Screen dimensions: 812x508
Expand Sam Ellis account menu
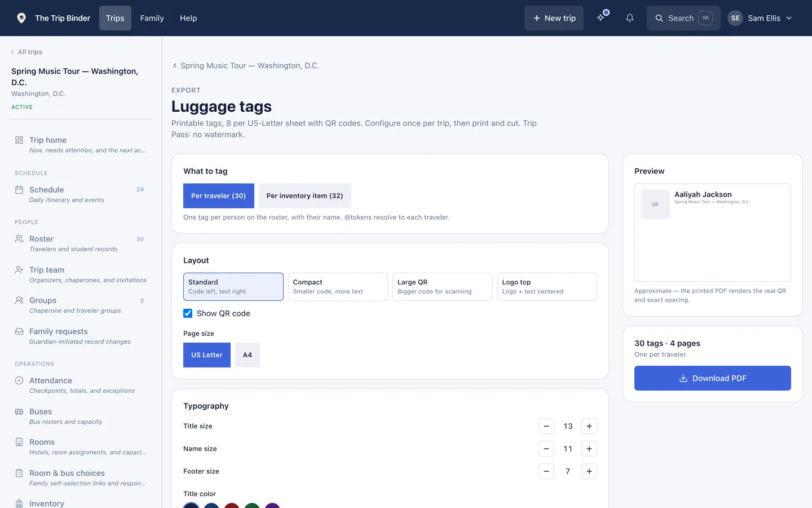coord(760,18)
